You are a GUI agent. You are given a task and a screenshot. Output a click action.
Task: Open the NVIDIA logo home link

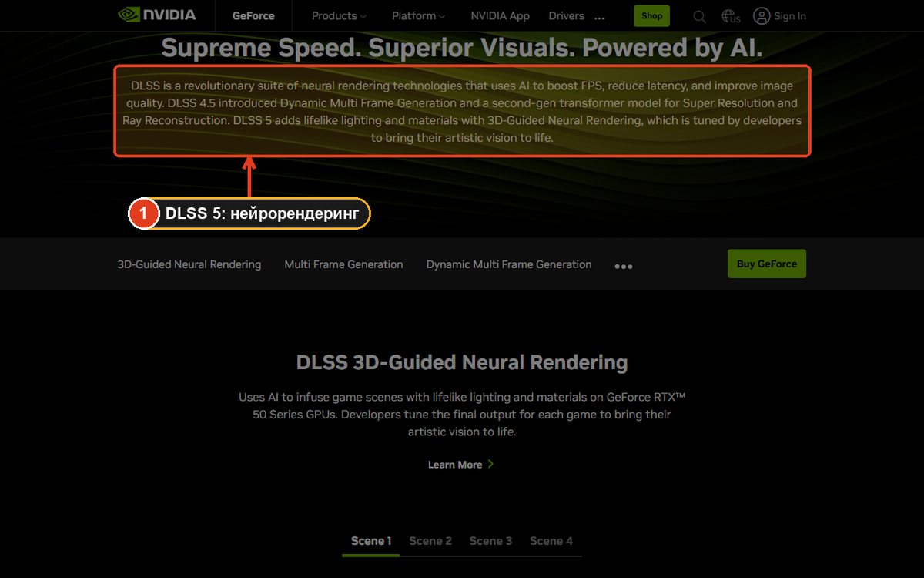(156, 15)
